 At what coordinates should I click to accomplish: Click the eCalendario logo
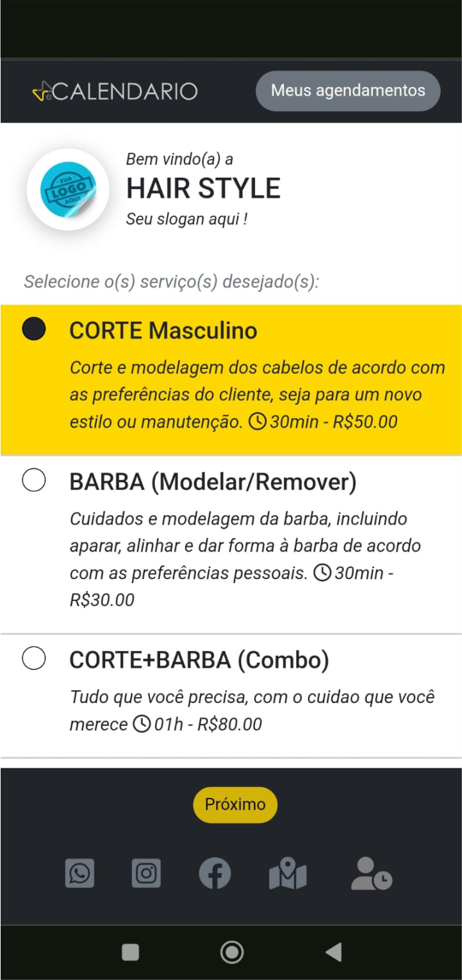click(x=115, y=91)
